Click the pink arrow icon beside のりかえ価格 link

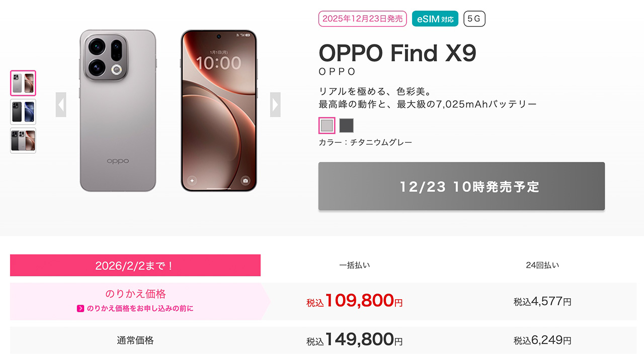(x=80, y=308)
